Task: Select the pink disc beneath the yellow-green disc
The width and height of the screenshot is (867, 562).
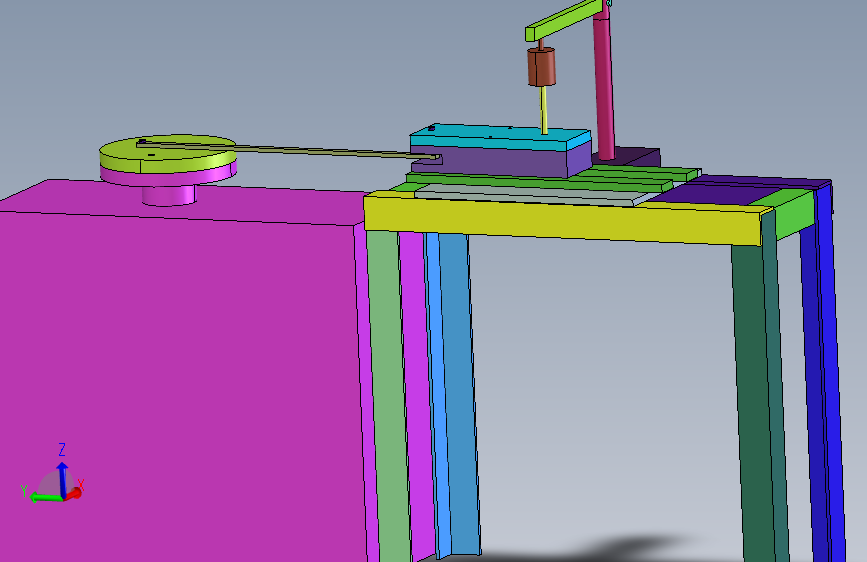Action: [x=169, y=175]
